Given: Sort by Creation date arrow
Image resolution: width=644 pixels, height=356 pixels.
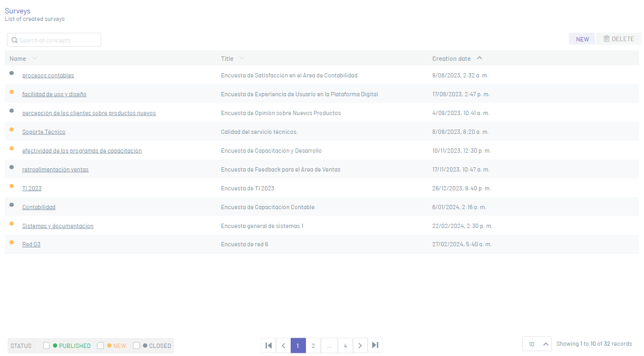Looking at the screenshot, I should (480, 58).
